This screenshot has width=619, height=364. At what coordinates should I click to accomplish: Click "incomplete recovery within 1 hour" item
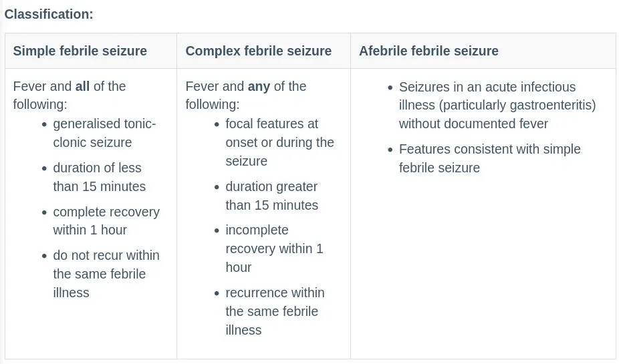[274, 248]
